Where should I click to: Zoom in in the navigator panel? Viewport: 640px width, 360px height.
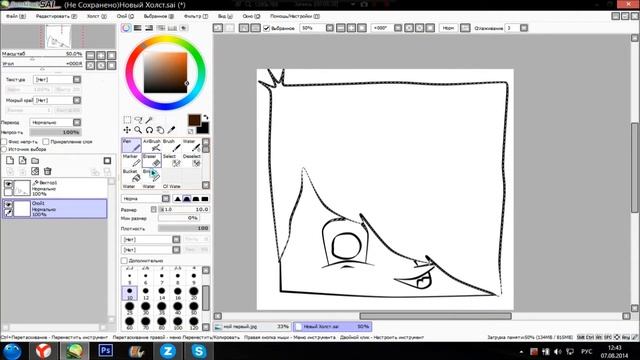tap(101, 55)
